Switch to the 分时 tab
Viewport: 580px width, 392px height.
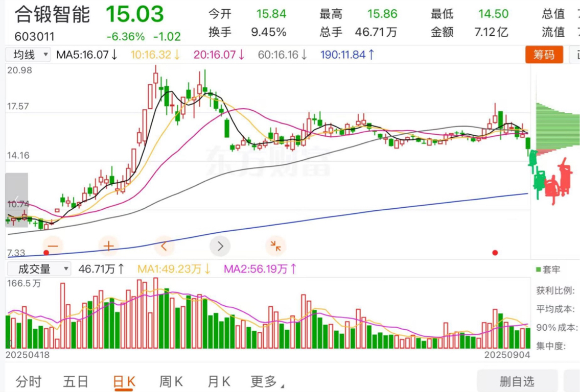pyautogui.click(x=29, y=381)
